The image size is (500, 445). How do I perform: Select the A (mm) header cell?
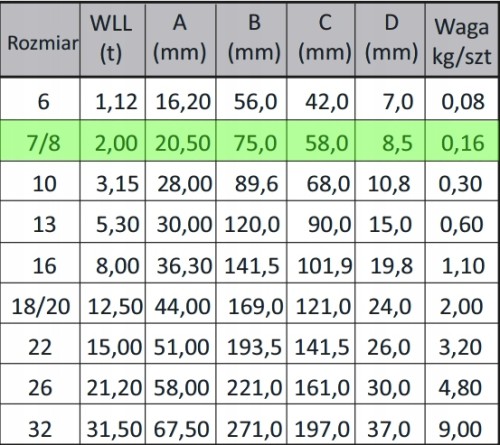coord(181,40)
